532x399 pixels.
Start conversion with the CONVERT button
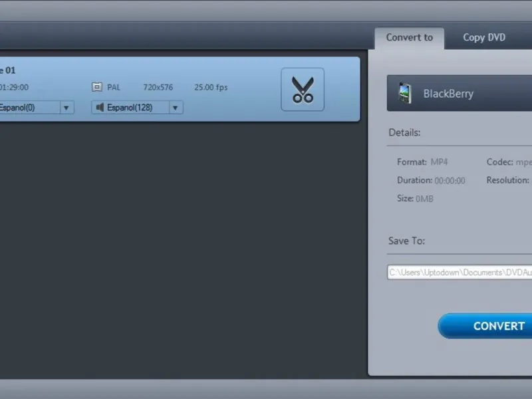pos(485,326)
